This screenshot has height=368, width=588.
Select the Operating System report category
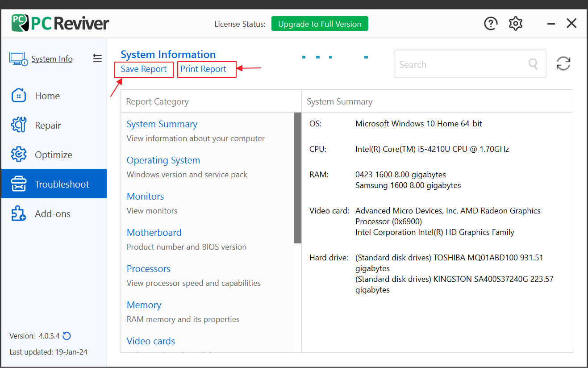[163, 160]
